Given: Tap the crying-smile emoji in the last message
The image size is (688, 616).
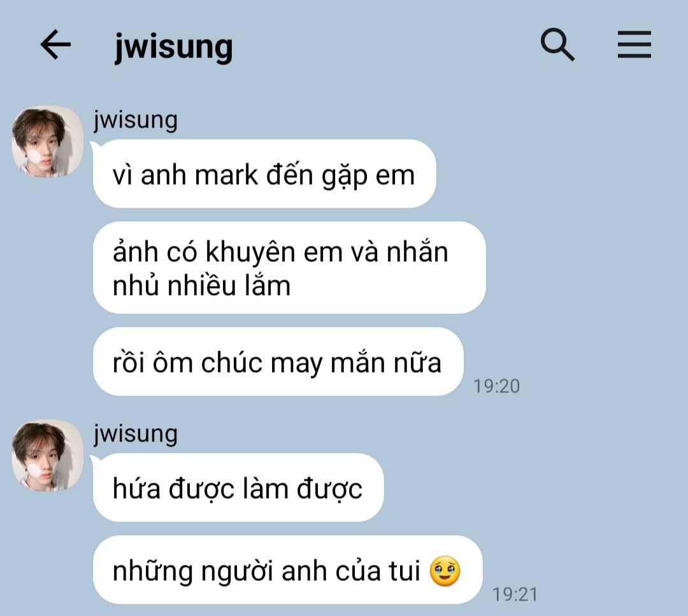Looking at the screenshot, I should pos(445,571).
